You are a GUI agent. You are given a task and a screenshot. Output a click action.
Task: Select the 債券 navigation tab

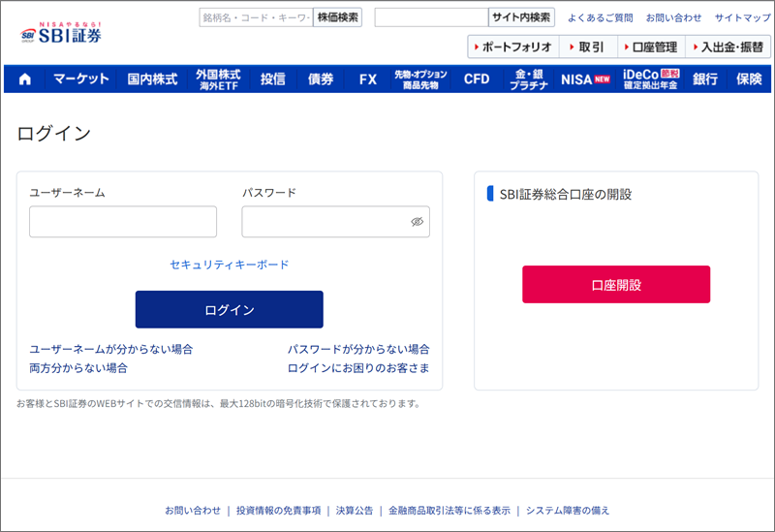[x=321, y=79]
